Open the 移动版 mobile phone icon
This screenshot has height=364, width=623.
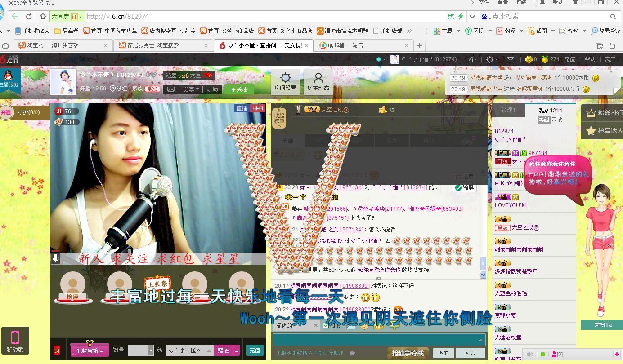tap(15, 340)
